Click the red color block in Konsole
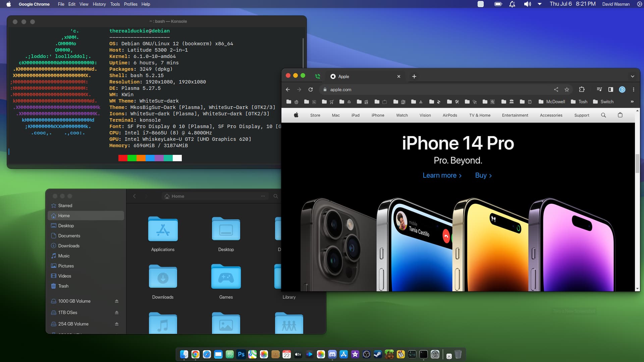This screenshot has height=362, width=644. [x=123, y=158]
